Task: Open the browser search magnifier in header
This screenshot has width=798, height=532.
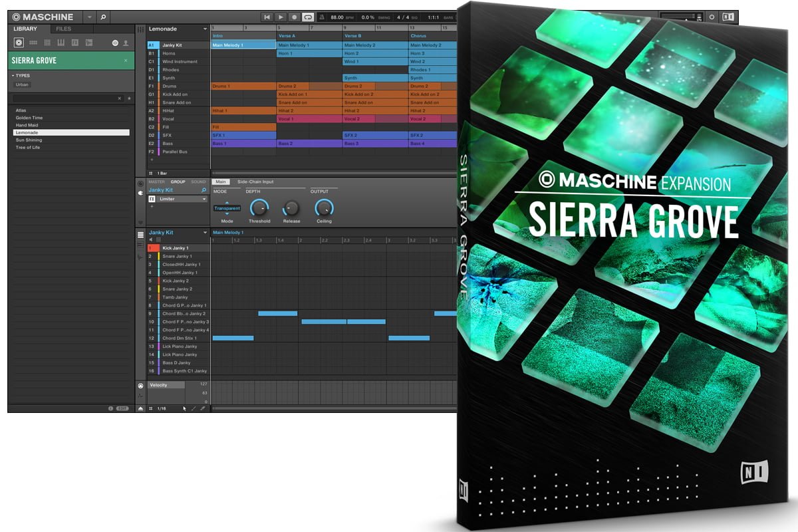Action: 104,17
